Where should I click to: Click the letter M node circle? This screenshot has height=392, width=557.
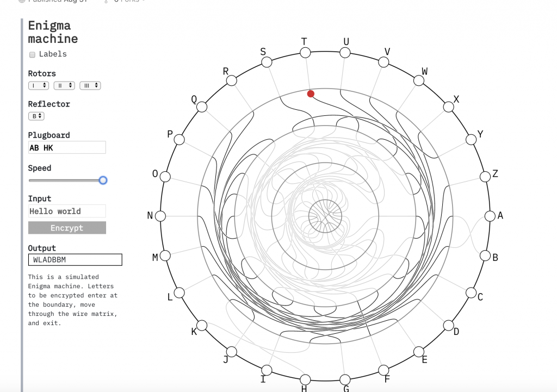165,256
